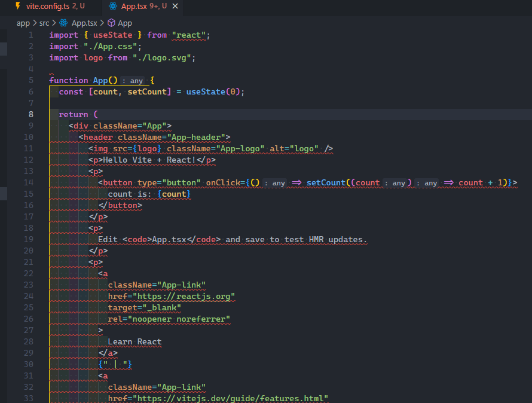Screen dimensions: 532x403
Task: Click the React icon on App.tsx tab
Action: click(112, 6)
